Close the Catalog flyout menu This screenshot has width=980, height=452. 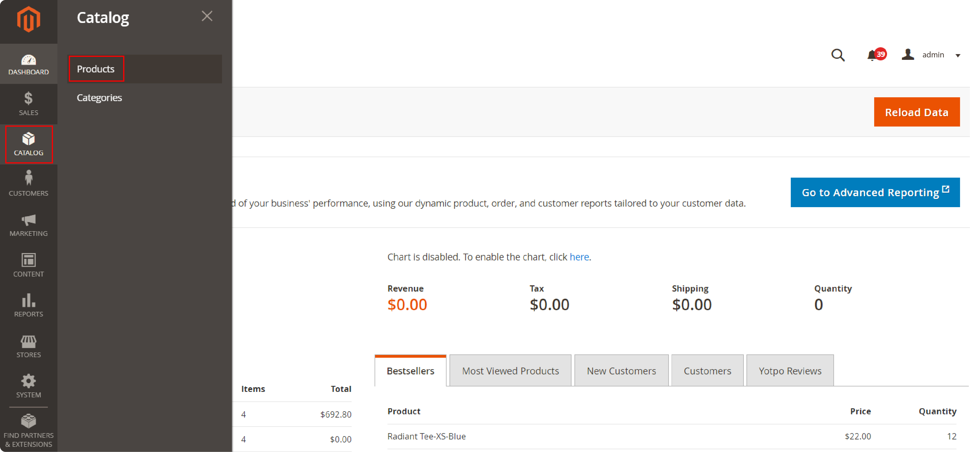(207, 16)
